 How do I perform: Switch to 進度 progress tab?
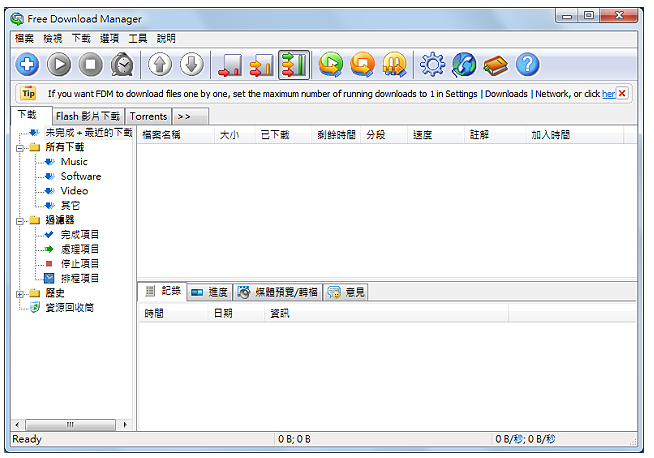pos(209,292)
